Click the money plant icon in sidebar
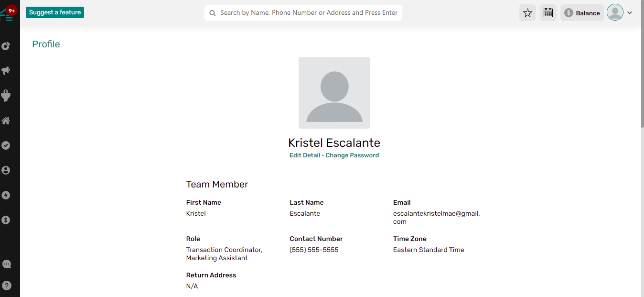Viewport: 644px width, 297px height. [6, 96]
